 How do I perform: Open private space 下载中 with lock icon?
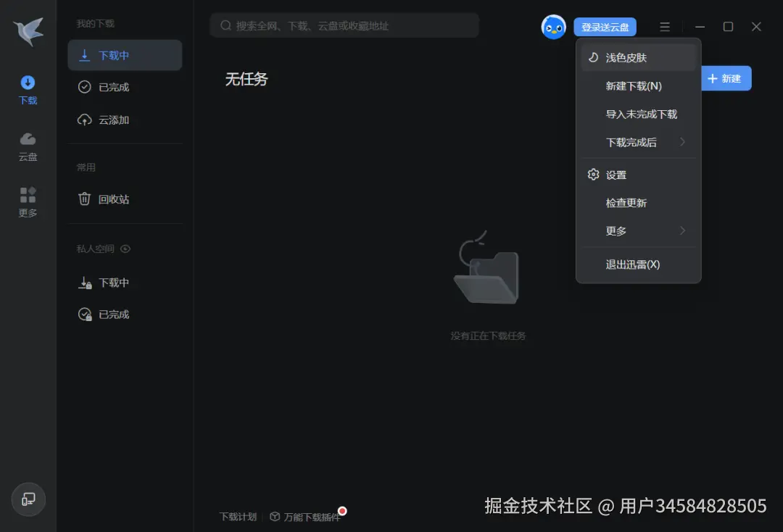(125, 283)
